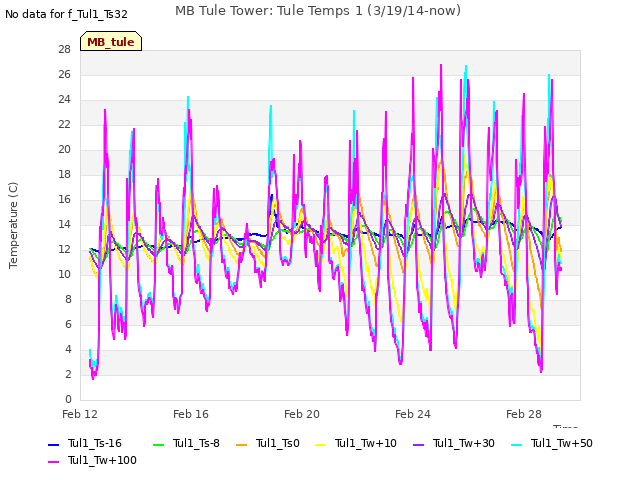Click the 6 y-axis tick label
The width and height of the screenshot is (640, 480).
pos(68,324)
